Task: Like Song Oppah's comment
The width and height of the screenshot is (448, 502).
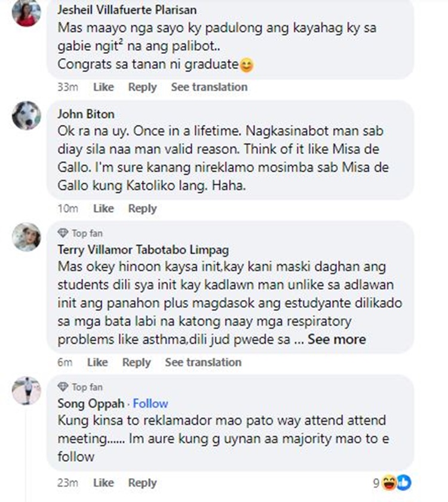Action: 103,482
